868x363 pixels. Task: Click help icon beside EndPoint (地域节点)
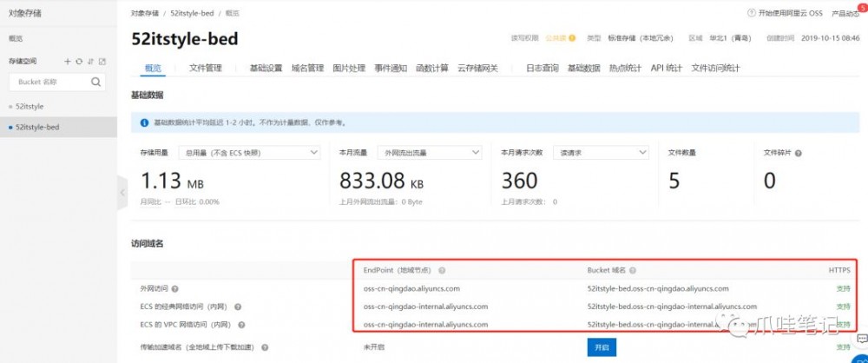(442, 271)
